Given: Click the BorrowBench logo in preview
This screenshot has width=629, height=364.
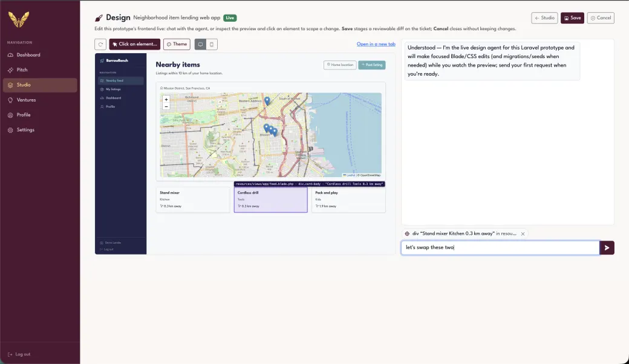Looking at the screenshot, I should 114,60.
